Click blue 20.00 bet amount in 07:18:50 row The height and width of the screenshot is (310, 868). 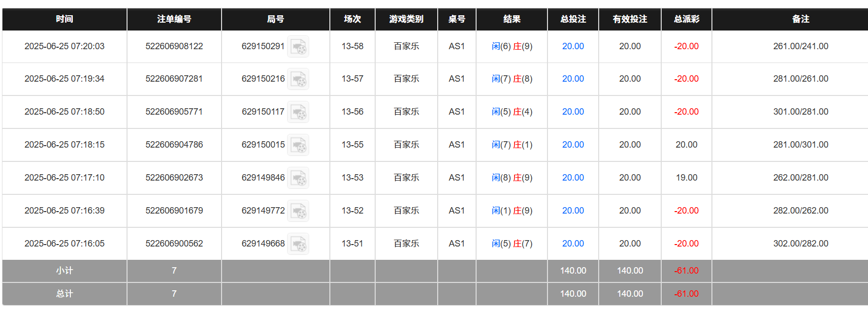[573, 112]
